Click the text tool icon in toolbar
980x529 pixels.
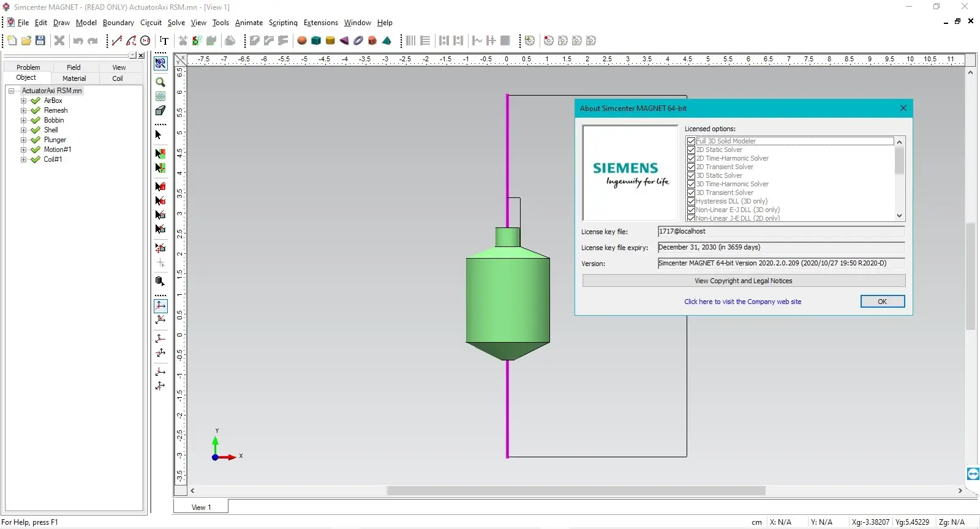[164, 40]
